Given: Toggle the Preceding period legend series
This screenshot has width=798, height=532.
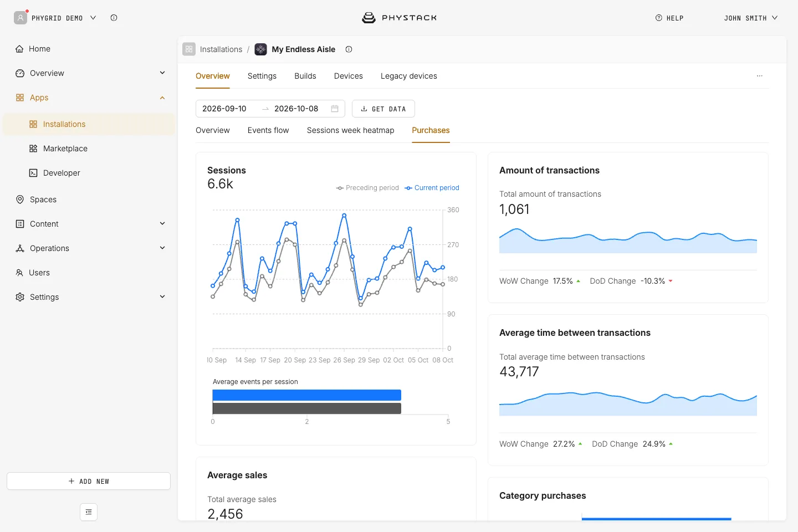Looking at the screenshot, I should [x=367, y=188].
